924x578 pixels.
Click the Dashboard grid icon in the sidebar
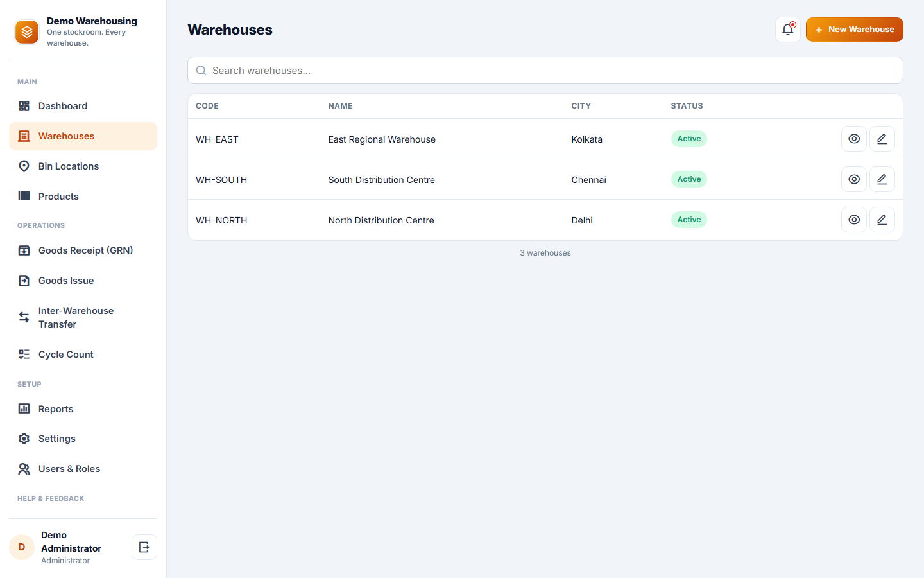24,106
